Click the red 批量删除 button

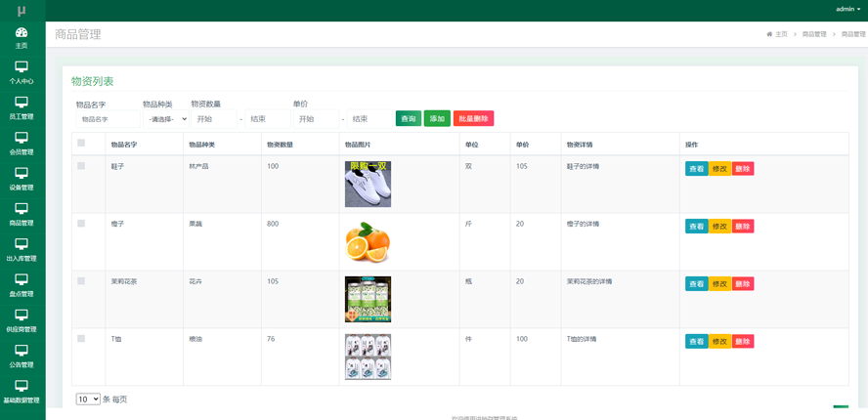pos(473,119)
